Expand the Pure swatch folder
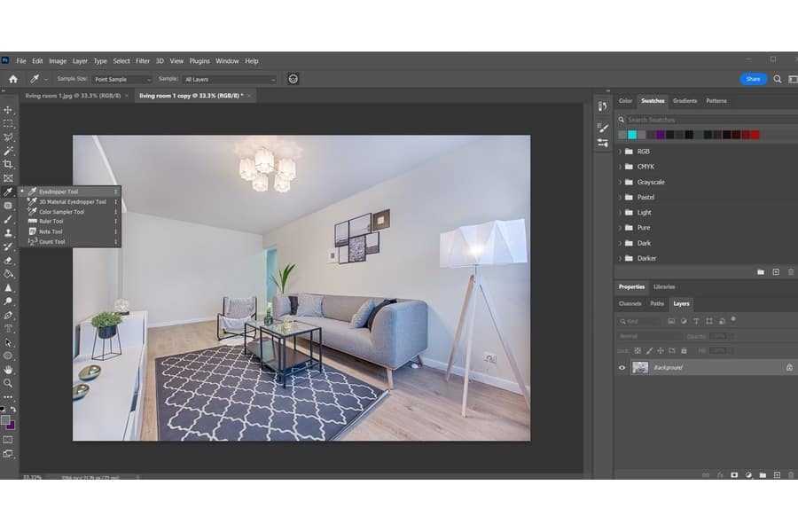The width and height of the screenshot is (798, 532). point(620,228)
